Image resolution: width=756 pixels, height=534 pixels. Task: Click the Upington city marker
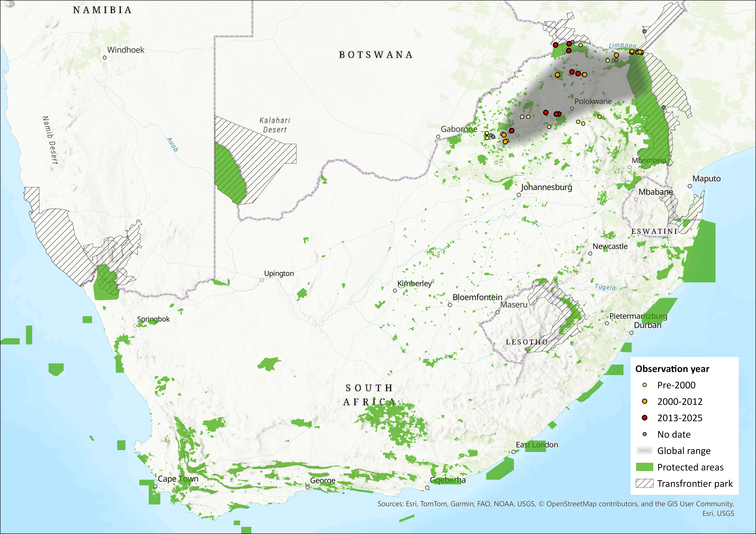pyautogui.click(x=262, y=280)
